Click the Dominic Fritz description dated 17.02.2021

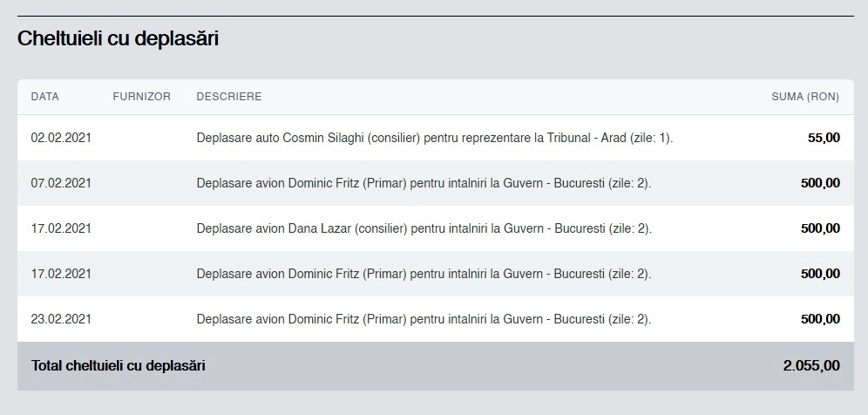point(424,274)
